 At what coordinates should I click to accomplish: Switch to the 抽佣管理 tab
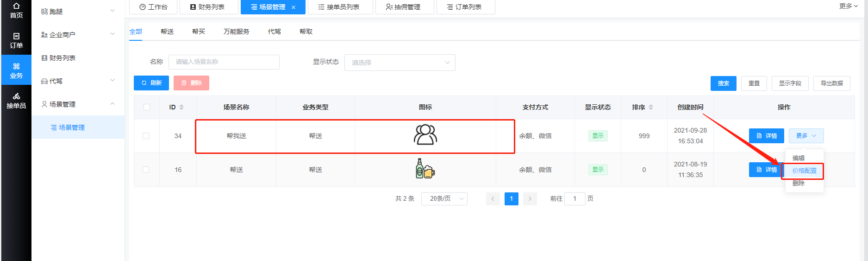tap(405, 7)
